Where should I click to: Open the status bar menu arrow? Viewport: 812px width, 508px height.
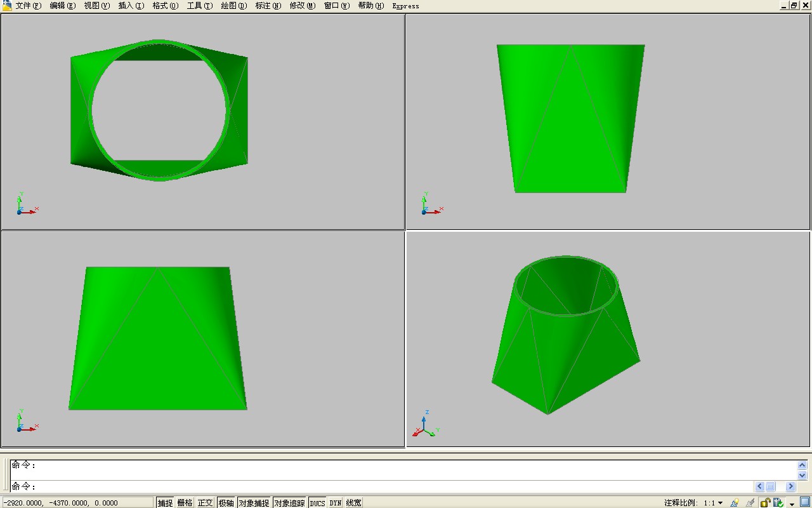[x=792, y=504]
